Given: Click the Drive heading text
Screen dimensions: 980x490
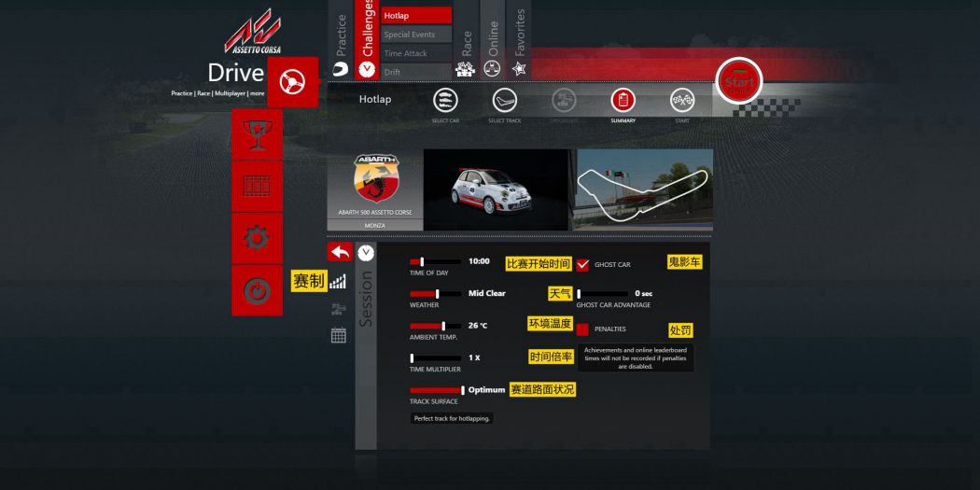Looking at the screenshot, I should pyautogui.click(x=235, y=73).
